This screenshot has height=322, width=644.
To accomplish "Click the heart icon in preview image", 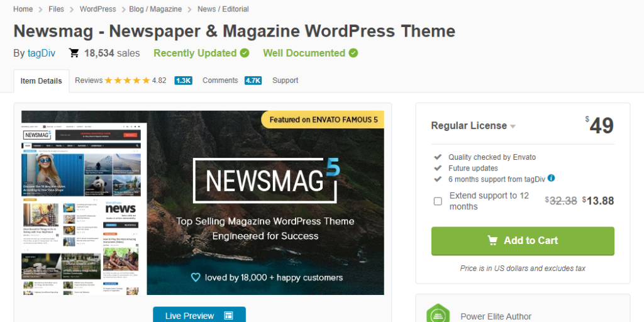I will [x=196, y=277].
